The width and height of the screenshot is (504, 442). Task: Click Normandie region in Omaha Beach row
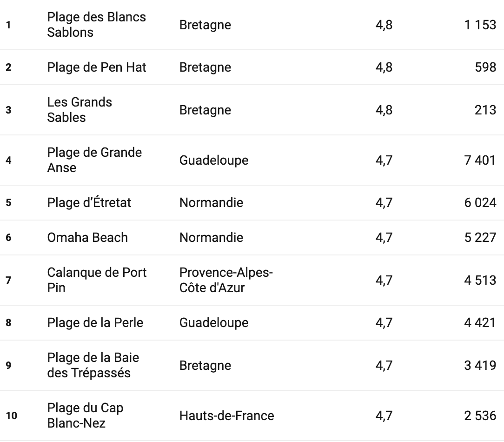pyautogui.click(x=211, y=238)
